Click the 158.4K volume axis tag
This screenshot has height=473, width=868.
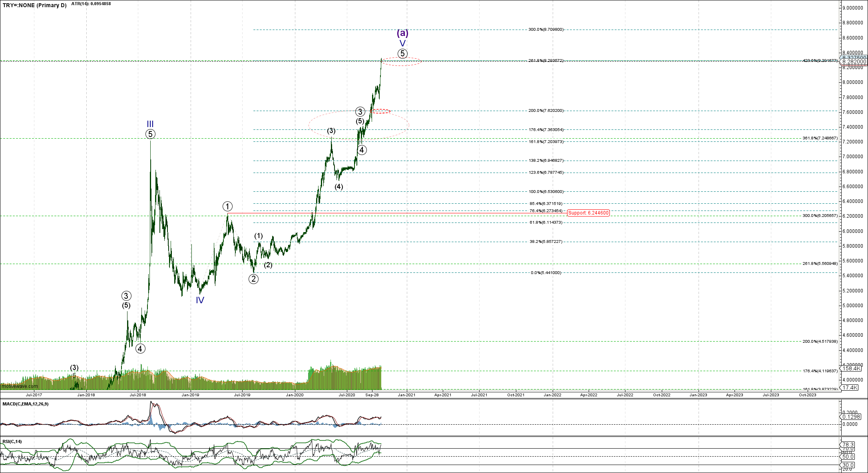851,368
